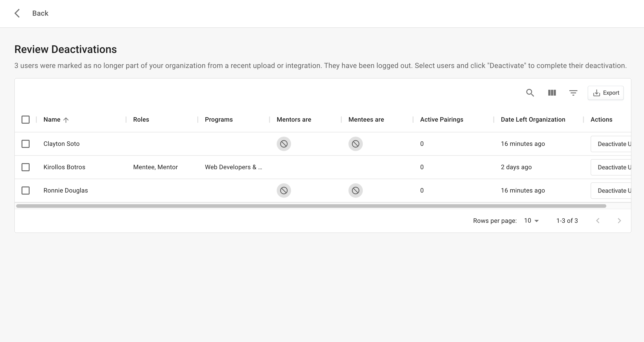Click the table's horizontal scrollbar
The width and height of the screenshot is (644, 342).
pyautogui.click(x=311, y=206)
